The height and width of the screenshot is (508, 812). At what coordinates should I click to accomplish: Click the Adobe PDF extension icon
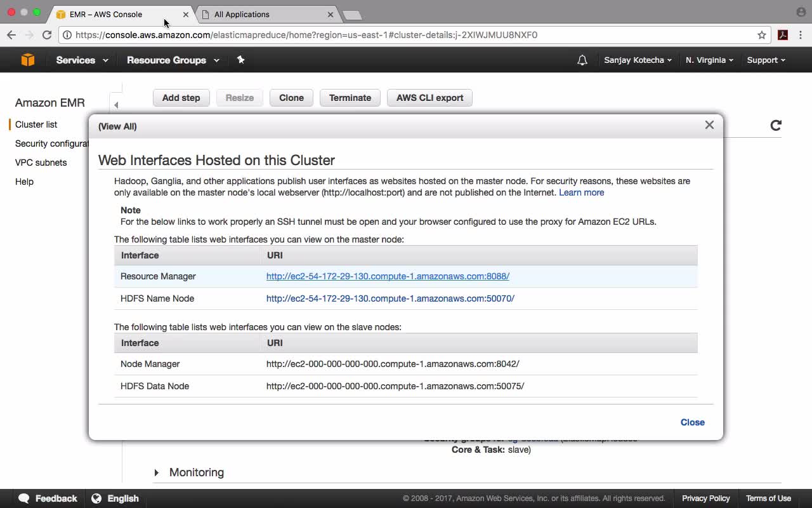783,35
